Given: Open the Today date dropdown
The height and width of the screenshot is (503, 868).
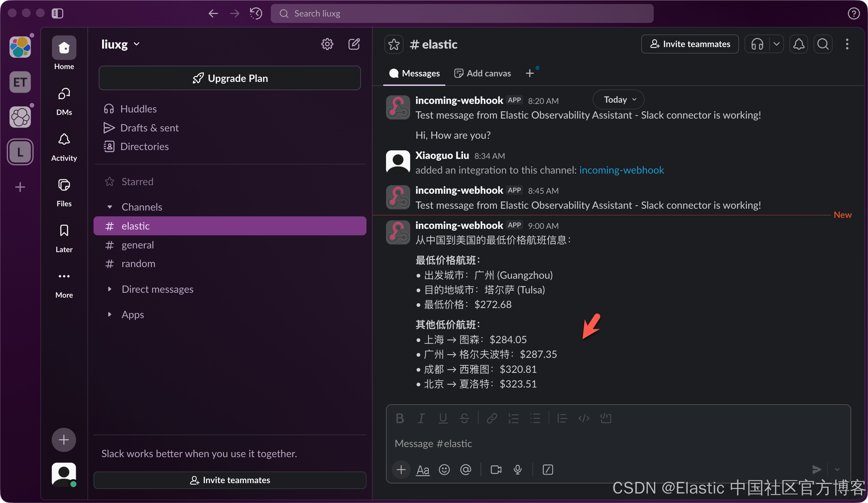Looking at the screenshot, I should tap(618, 100).
